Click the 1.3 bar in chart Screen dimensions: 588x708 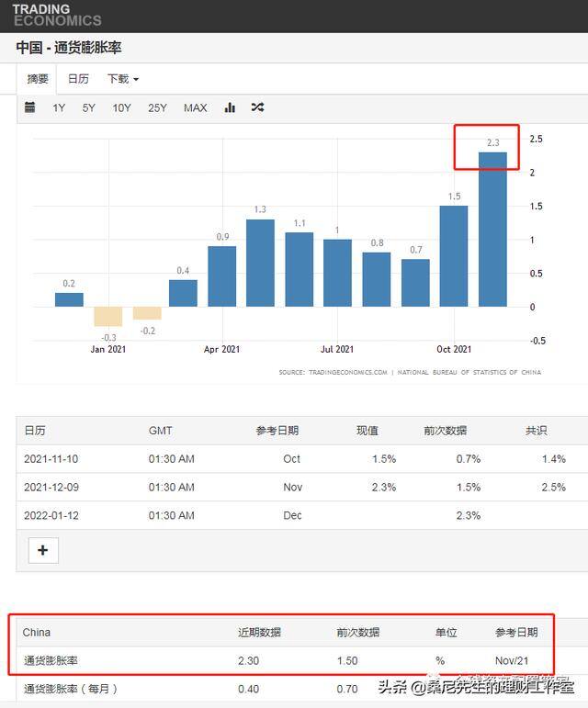click(260, 263)
